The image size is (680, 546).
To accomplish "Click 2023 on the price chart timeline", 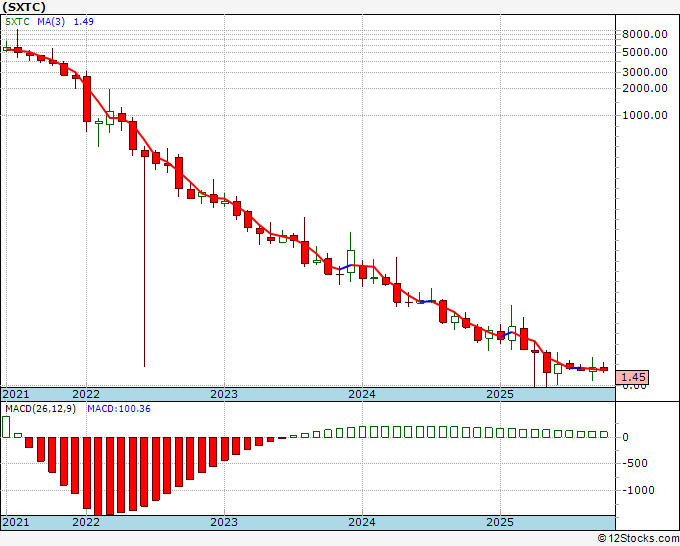I will [x=224, y=394].
